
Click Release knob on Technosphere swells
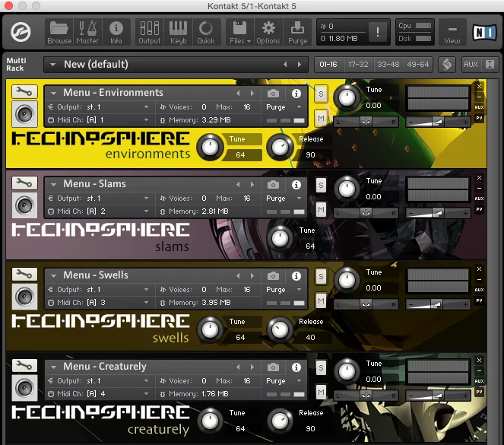(280, 329)
